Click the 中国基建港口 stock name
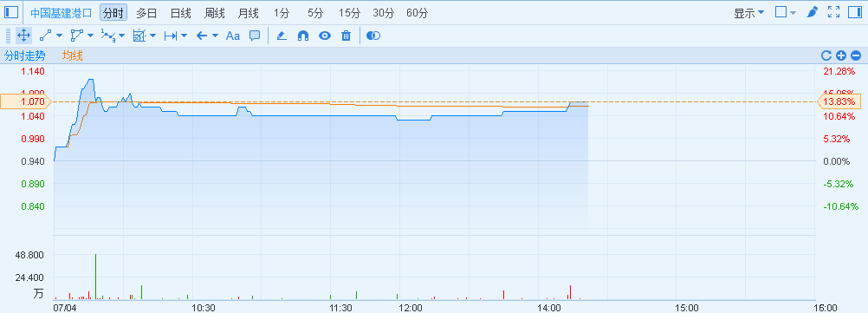The width and height of the screenshot is (868, 313). 61,13
